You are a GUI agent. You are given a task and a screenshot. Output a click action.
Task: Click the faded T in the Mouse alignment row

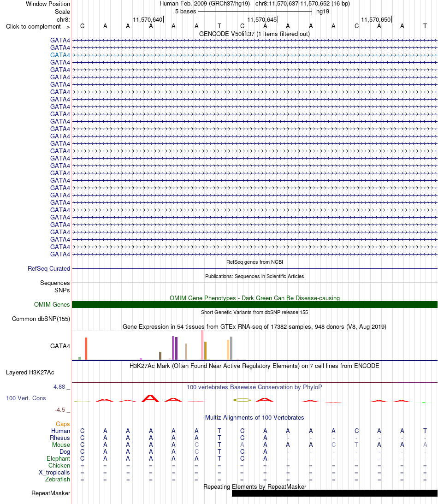coord(356,445)
